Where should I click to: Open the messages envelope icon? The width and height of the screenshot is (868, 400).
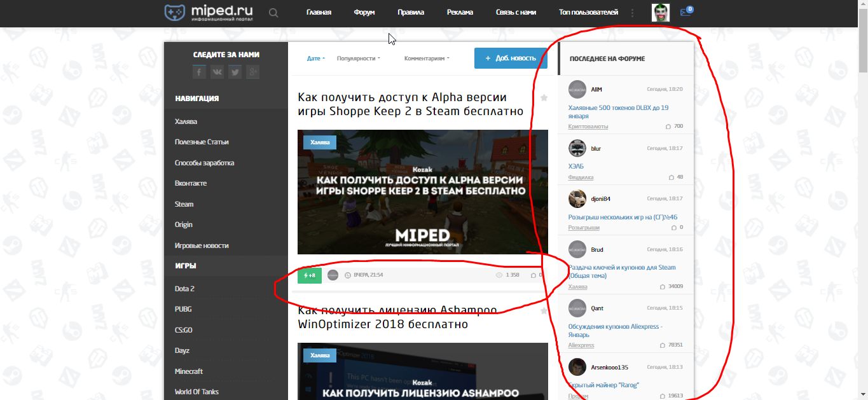click(686, 12)
